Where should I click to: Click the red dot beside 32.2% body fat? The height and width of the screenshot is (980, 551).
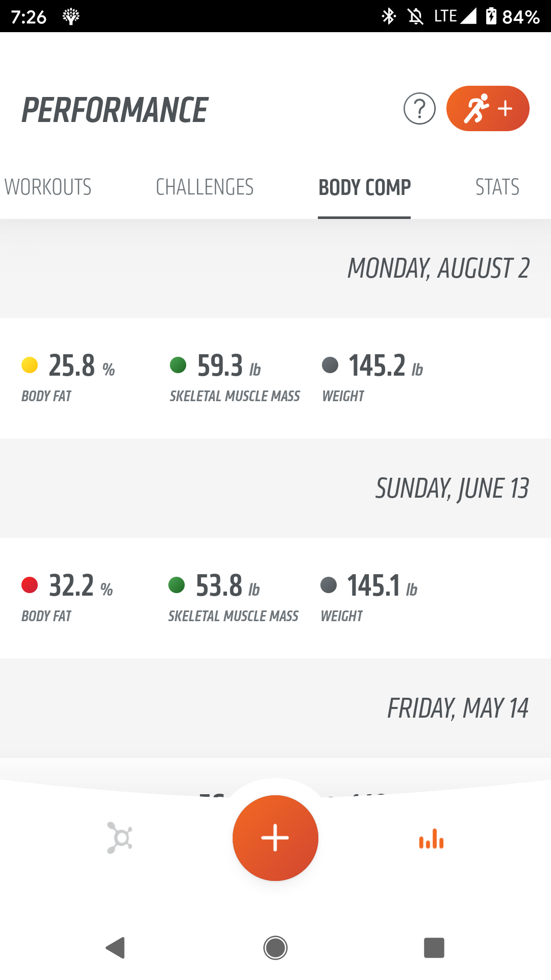click(30, 585)
